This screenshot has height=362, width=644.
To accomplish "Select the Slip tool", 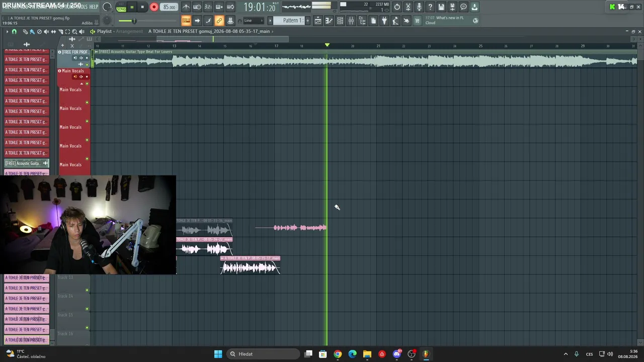I will (53, 32).
